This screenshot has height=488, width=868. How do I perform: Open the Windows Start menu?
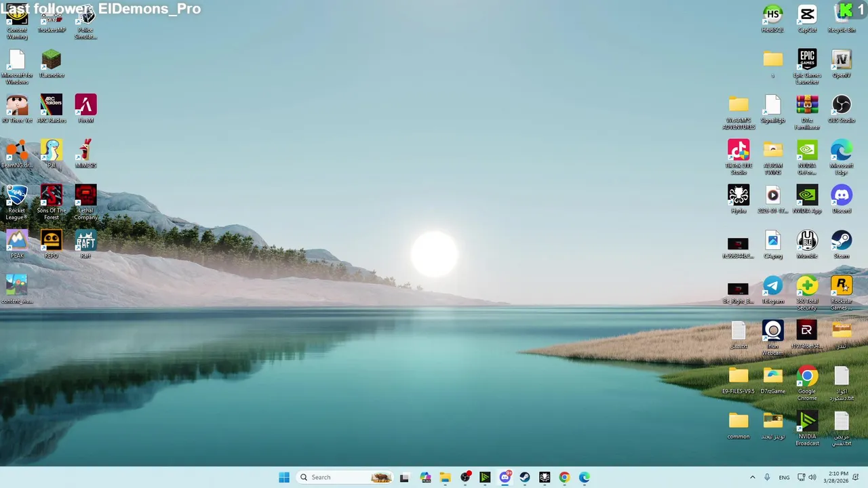(x=284, y=477)
